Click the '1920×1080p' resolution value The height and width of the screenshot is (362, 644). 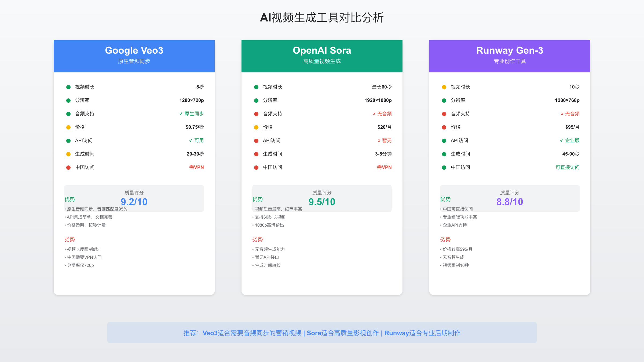coord(378,100)
